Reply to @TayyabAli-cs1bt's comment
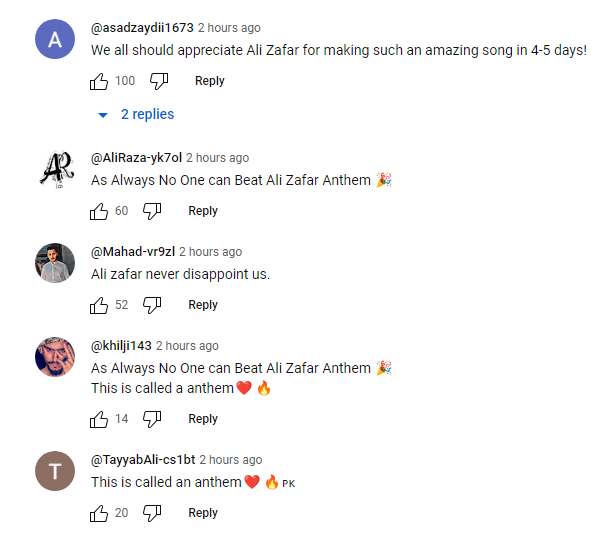Image resolution: width=612 pixels, height=536 pixels. point(203,513)
